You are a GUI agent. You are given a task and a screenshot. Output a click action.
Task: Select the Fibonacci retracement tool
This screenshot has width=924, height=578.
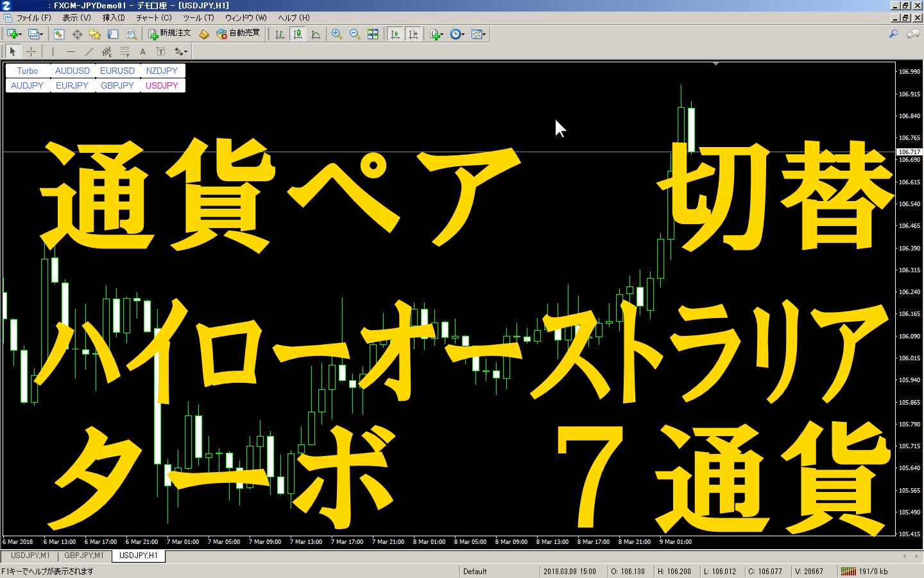click(124, 51)
